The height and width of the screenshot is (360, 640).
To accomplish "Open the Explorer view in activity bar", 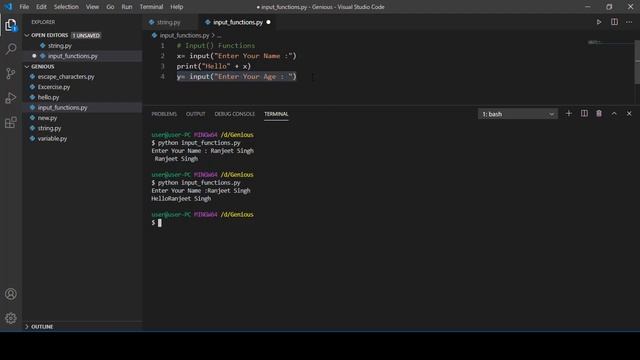I will pyautogui.click(x=11, y=25).
